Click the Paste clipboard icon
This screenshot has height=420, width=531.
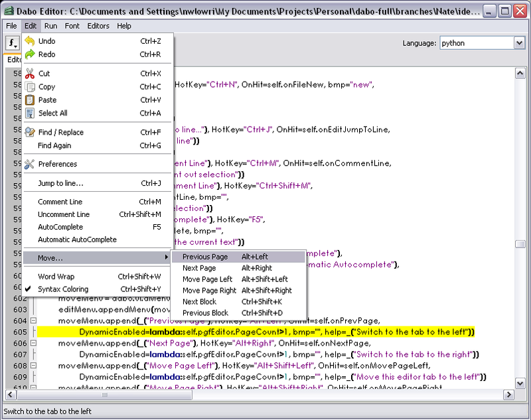[29, 100]
